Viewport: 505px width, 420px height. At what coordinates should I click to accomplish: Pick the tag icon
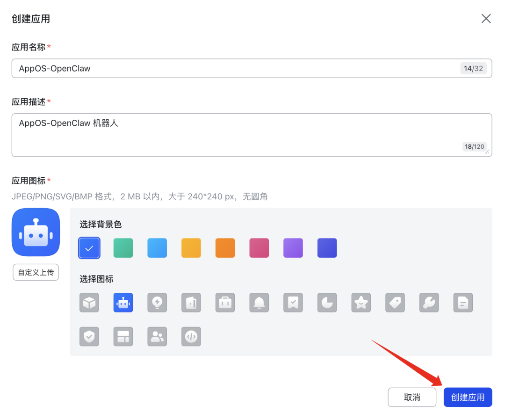(x=395, y=303)
